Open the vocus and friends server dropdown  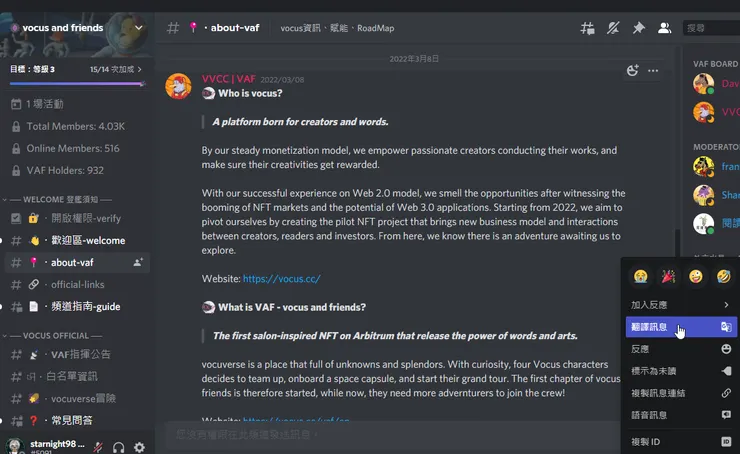click(x=138, y=28)
